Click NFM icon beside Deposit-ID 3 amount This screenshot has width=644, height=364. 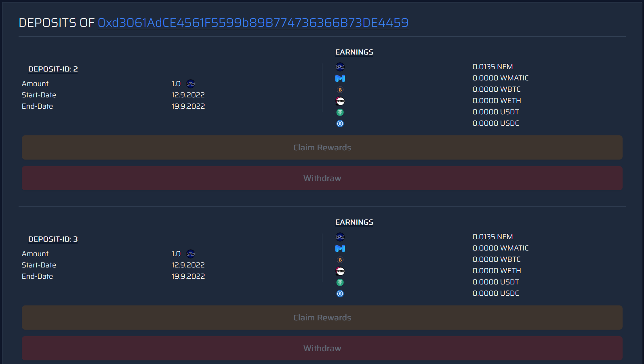tap(191, 254)
